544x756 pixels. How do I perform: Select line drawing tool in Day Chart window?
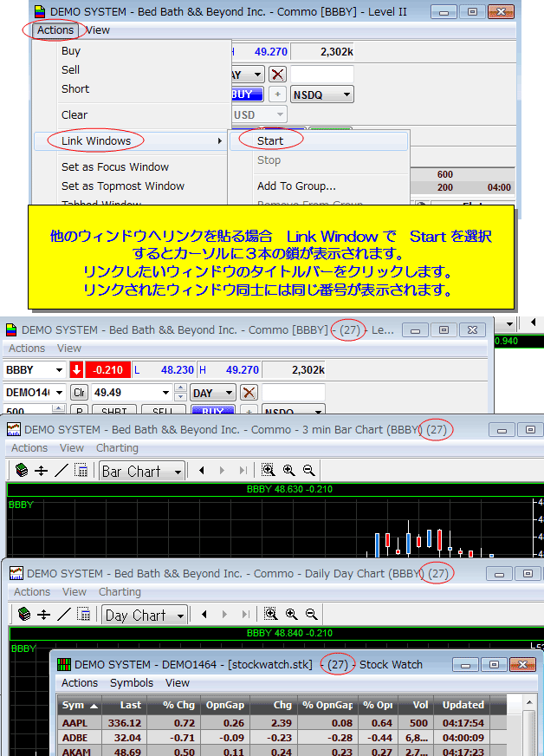(x=63, y=614)
